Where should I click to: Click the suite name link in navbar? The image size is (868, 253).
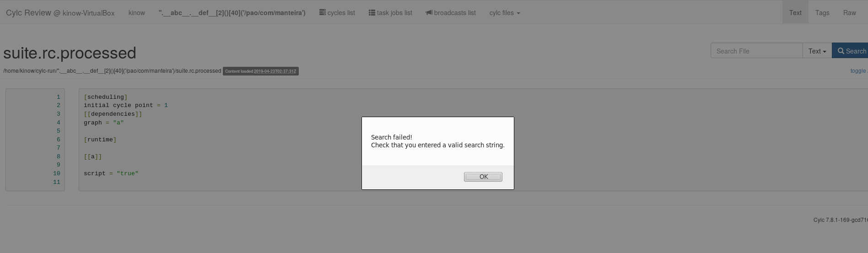pyautogui.click(x=232, y=13)
